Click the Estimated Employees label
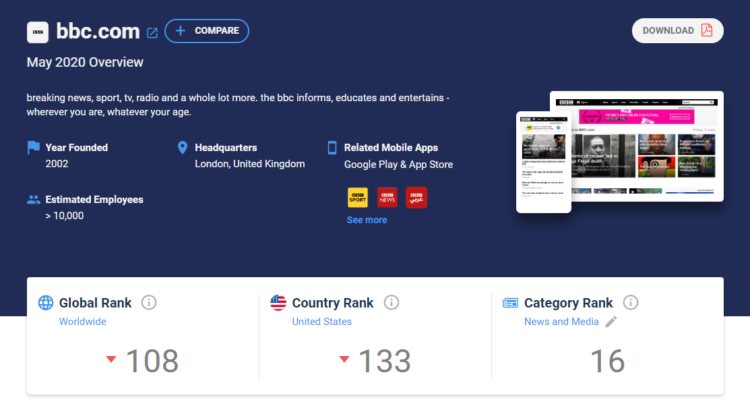This screenshot has width=750, height=408. 94,199
